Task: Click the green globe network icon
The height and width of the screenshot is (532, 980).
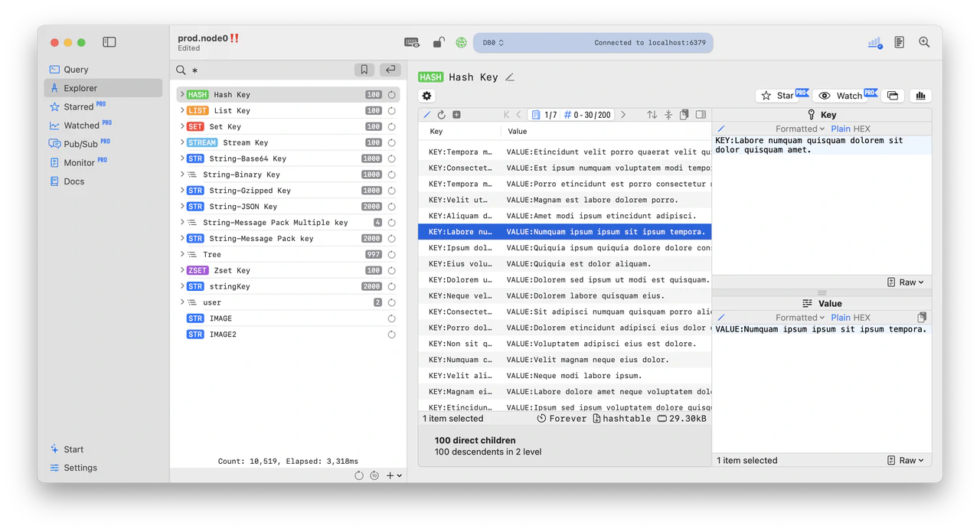Action: click(x=460, y=42)
